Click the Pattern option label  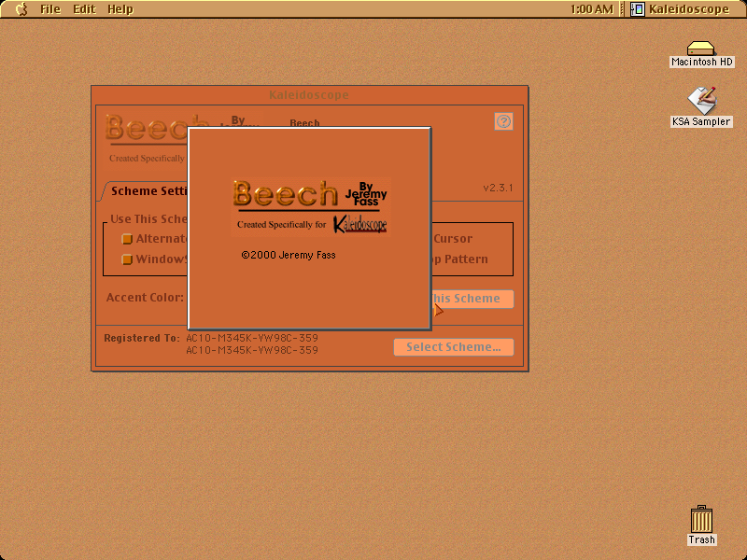coord(466,259)
